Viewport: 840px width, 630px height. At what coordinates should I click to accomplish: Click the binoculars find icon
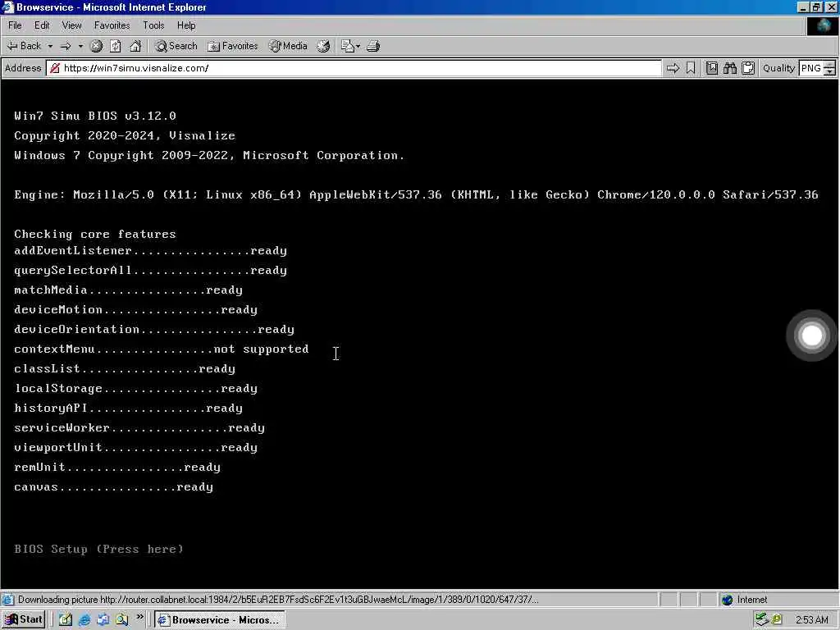(x=730, y=68)
